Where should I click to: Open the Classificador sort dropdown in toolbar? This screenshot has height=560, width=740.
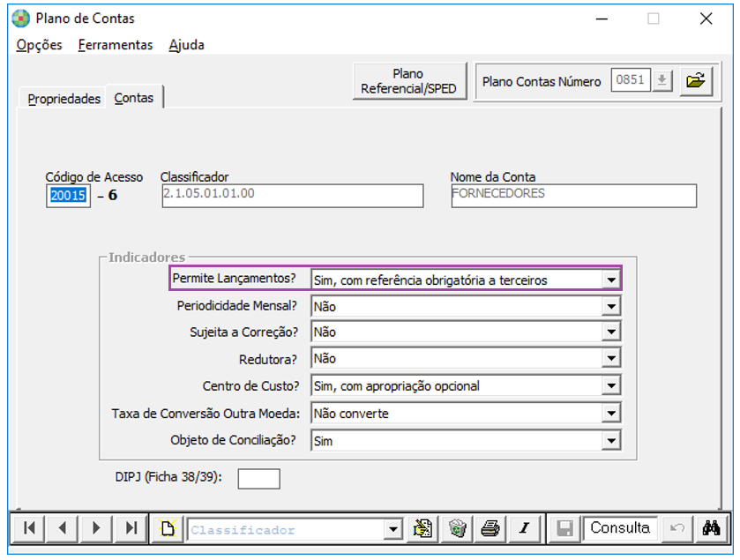click(x=392, y=529)
